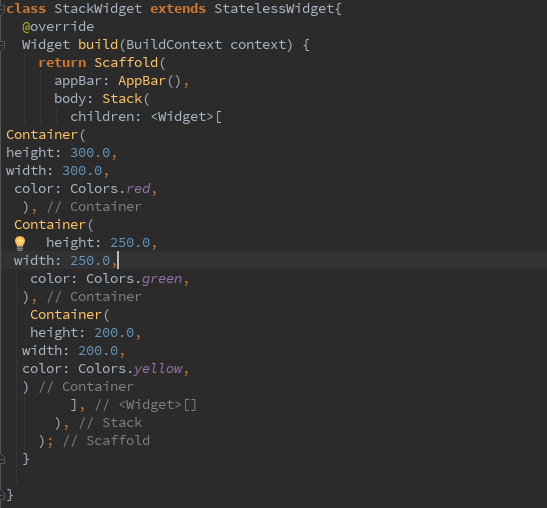Click the @override annotation
Viewport: 547px width, 508px height.
pyautogui.click(x=58, y=27)
